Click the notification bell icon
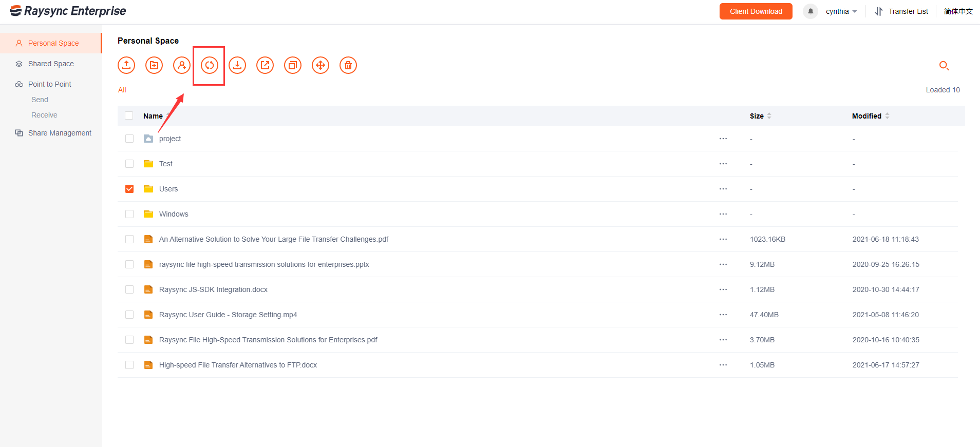Screen dimensions: 980x447 click(811, 11)
